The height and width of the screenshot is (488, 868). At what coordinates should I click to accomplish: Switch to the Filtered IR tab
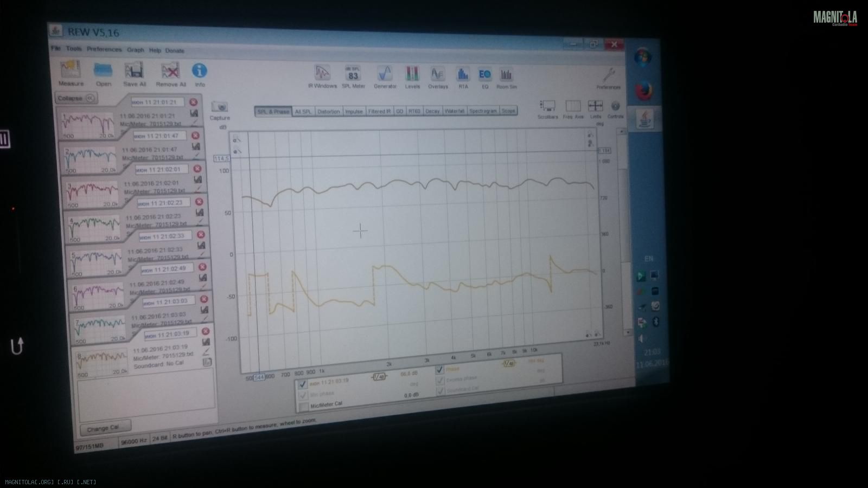pos(379,111)
